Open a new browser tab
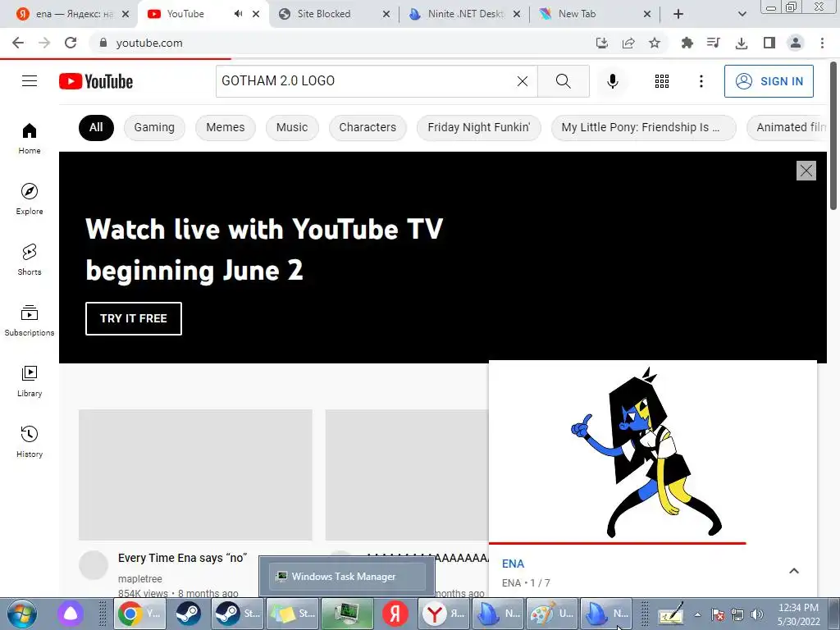This screenshot has height=630, width=840. tap(678, 14)
